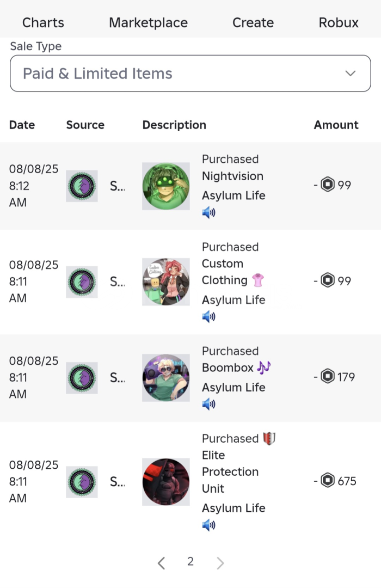Image resolution: width=381 pixels, height=588 pixels.
Task: Open the Robux tab
Action: click(x=339, y=23)
